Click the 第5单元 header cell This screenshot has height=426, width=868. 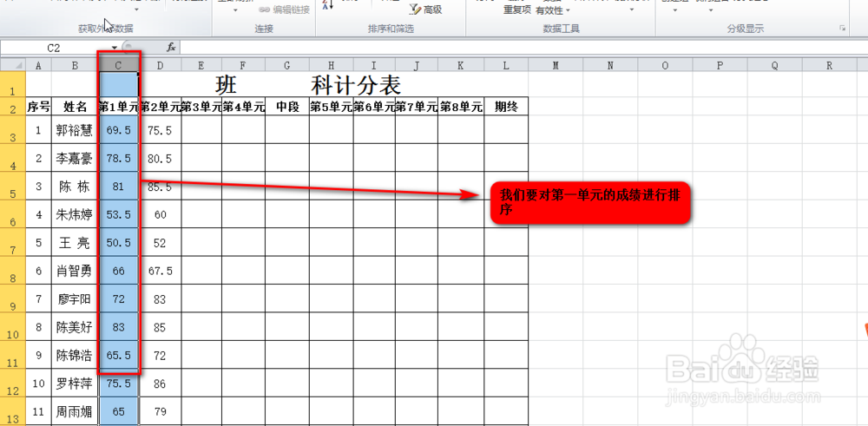pos(331,106)
